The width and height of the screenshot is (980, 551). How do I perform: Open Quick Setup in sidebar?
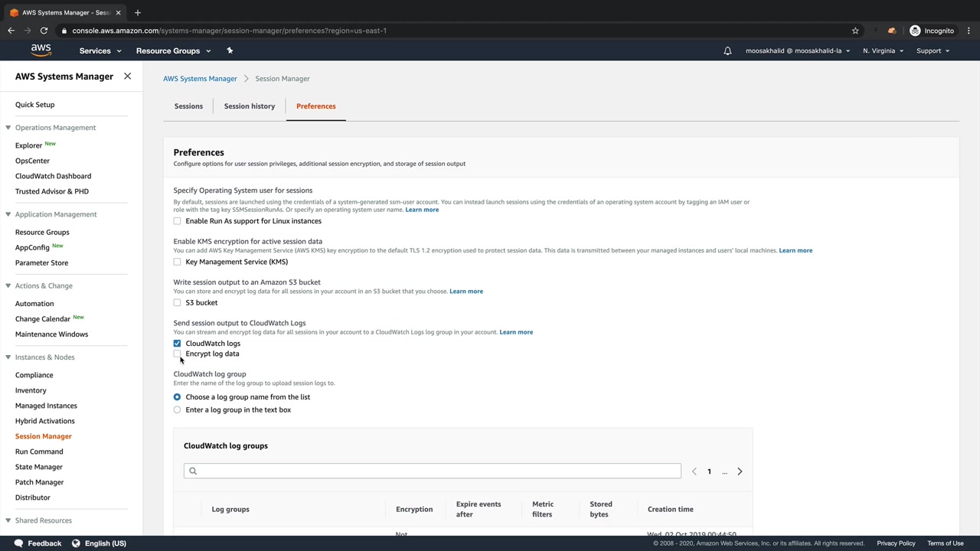pos(34,105)
